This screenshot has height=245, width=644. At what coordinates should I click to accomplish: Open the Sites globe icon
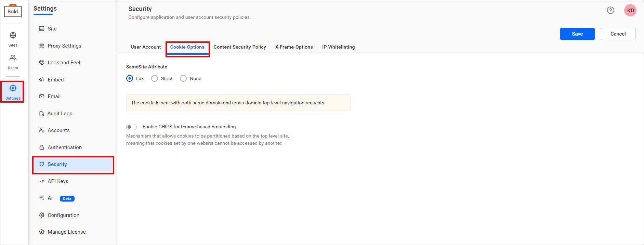13,36
